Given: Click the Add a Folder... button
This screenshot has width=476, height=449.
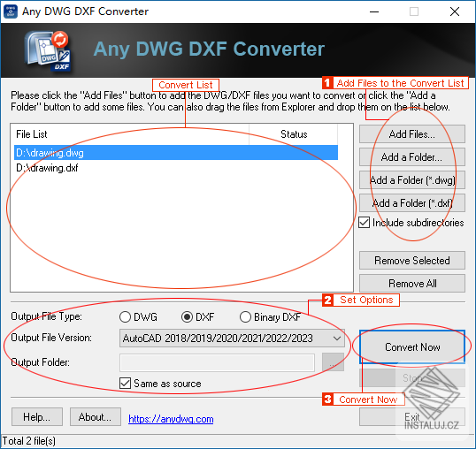Looking at the screenshot, I should point(412,157).
